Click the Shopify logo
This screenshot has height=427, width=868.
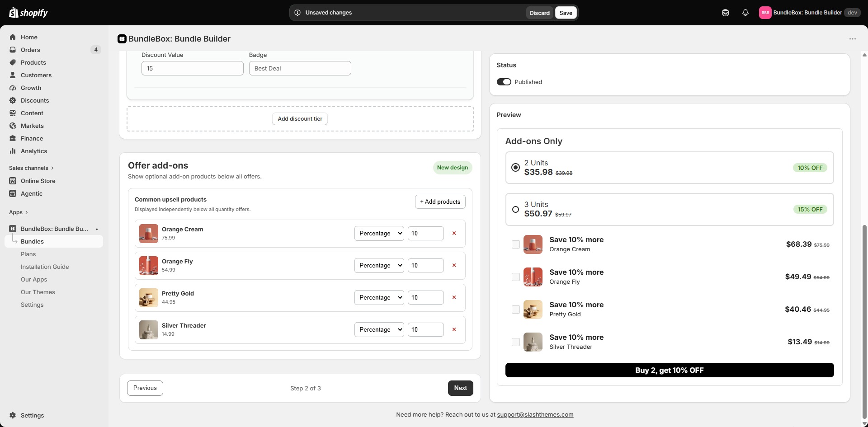[x=28, y=13]
